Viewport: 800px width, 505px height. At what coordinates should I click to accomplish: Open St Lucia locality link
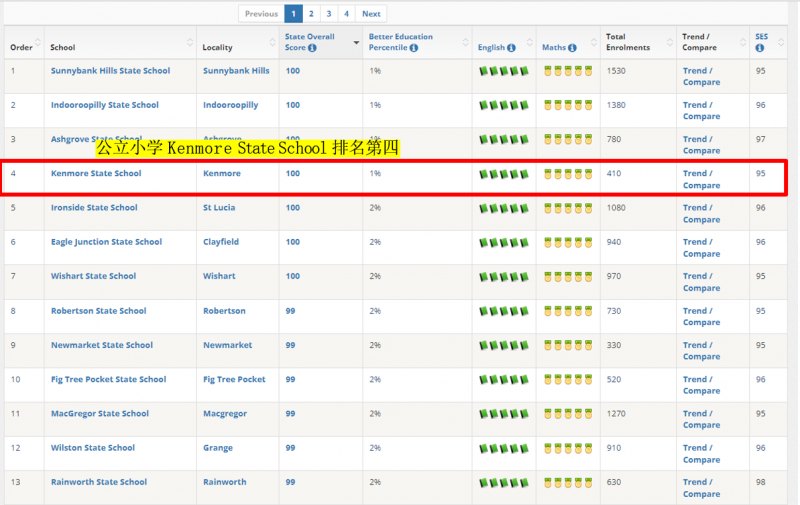(219, 208)
